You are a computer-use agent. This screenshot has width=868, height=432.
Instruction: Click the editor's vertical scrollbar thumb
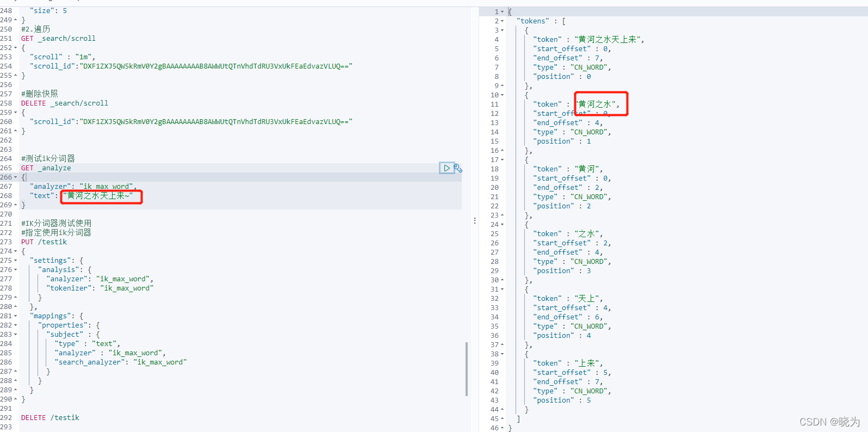(x=466, y=369)
